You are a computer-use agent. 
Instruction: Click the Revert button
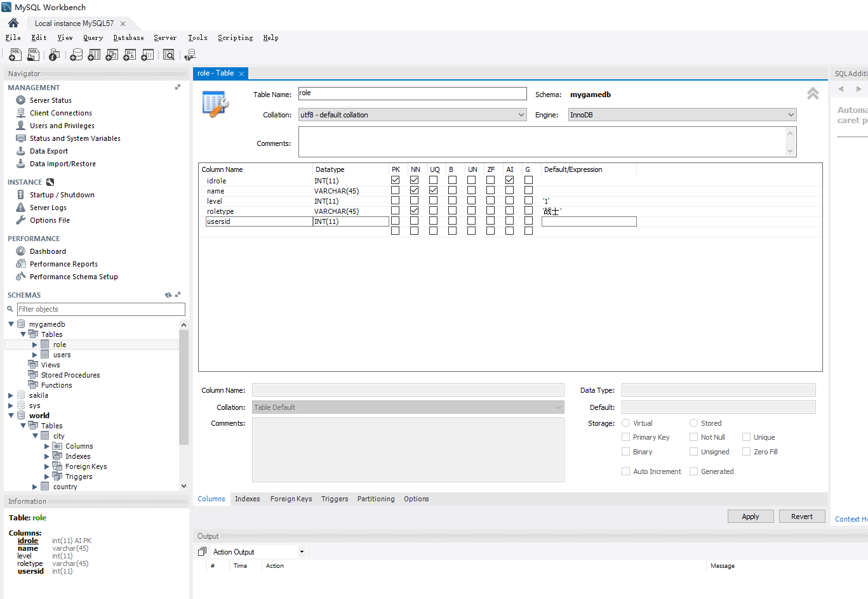point(802,517)
